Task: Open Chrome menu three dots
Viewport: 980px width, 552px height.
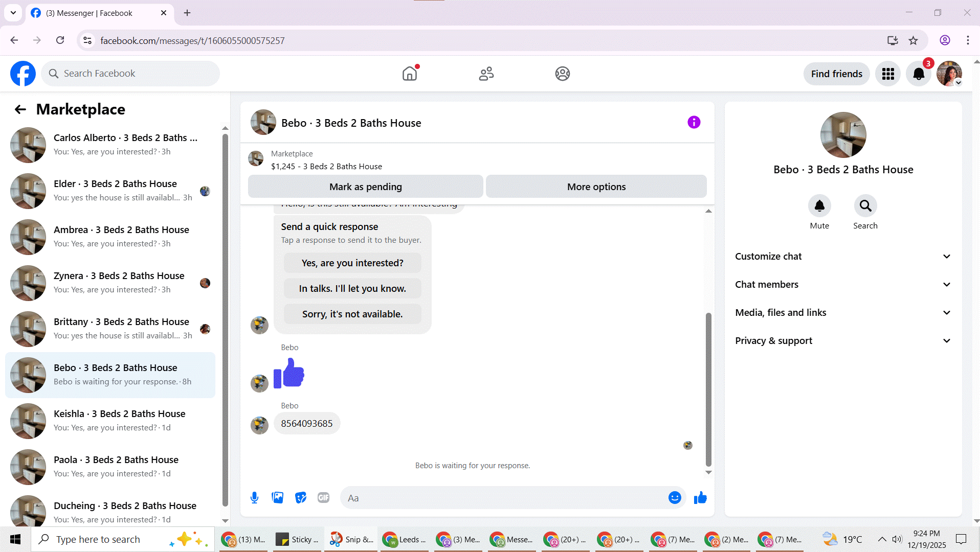Action: (x=968, y=40)
